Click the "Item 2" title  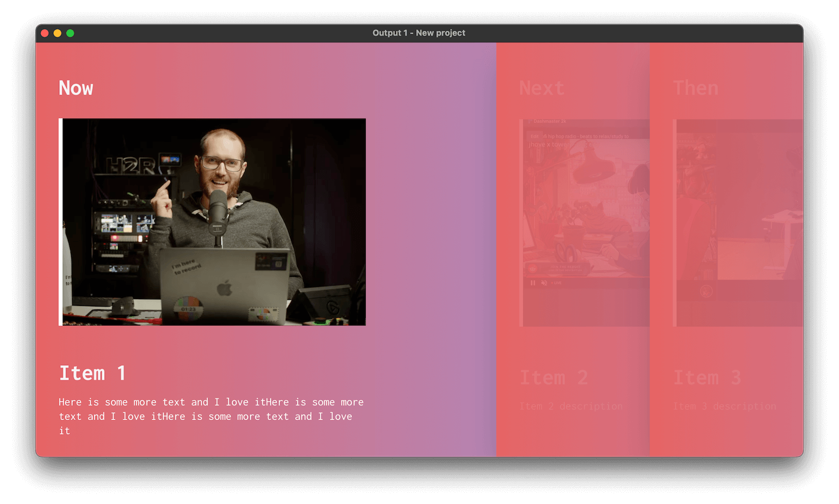(x=554, y=378)
